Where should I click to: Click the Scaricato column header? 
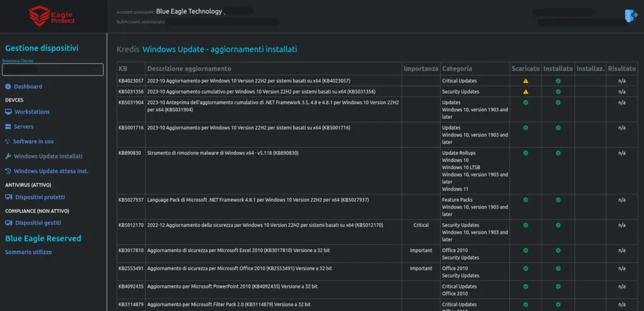[526, 68]
